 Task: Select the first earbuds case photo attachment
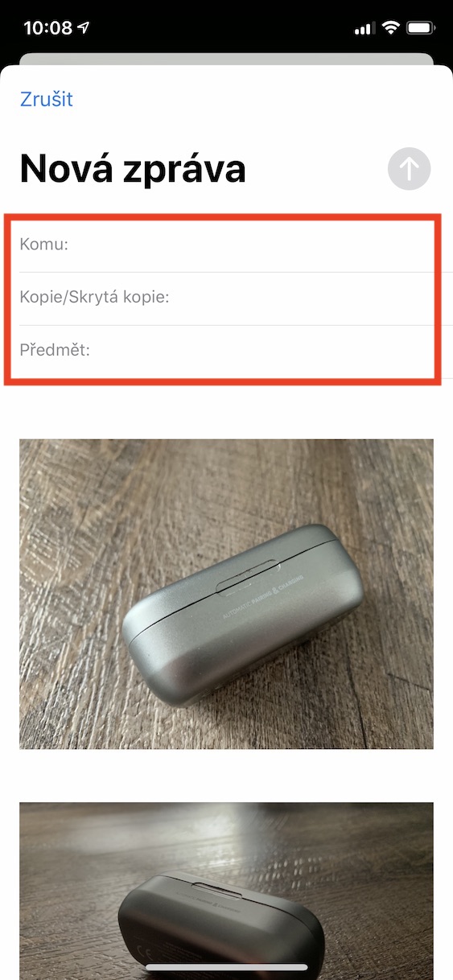[x=226, y=594]
